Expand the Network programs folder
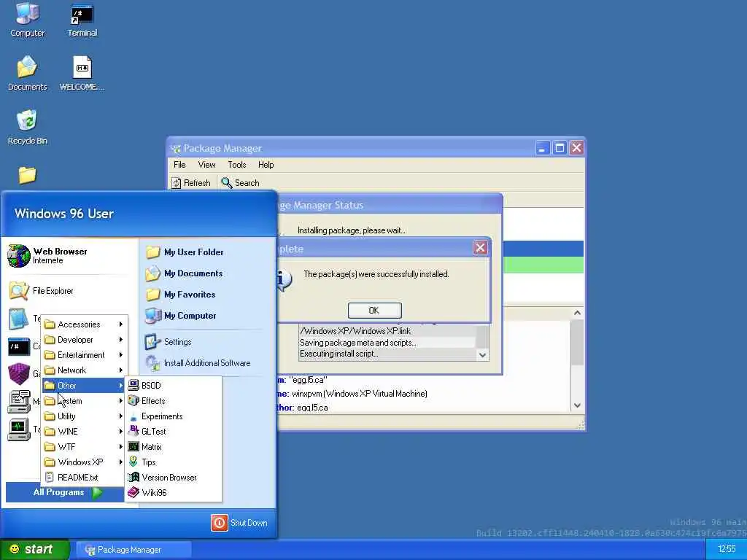Viewport: 747px width, 560px height. click(84, 370)
